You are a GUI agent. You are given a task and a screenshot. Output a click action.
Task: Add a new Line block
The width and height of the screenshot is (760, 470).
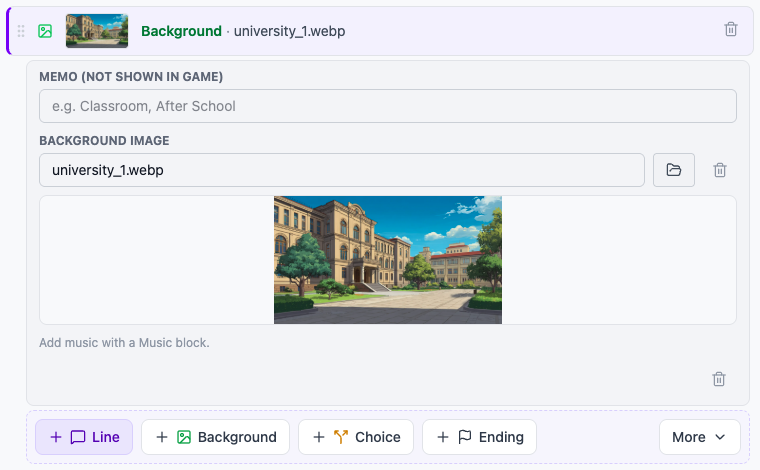(84, 437)
